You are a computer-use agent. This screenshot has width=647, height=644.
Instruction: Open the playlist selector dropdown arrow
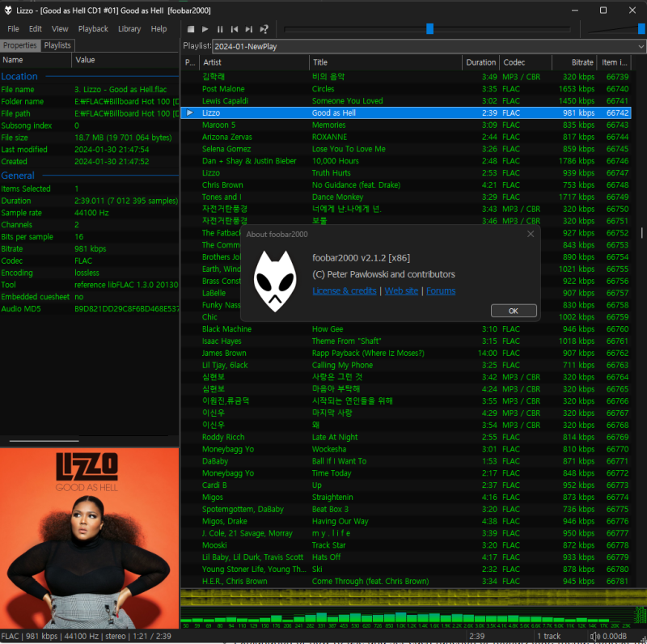(x=640, y=46)
